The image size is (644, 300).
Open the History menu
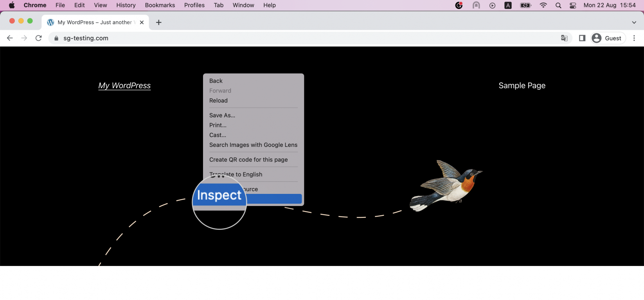click(126, 5)
